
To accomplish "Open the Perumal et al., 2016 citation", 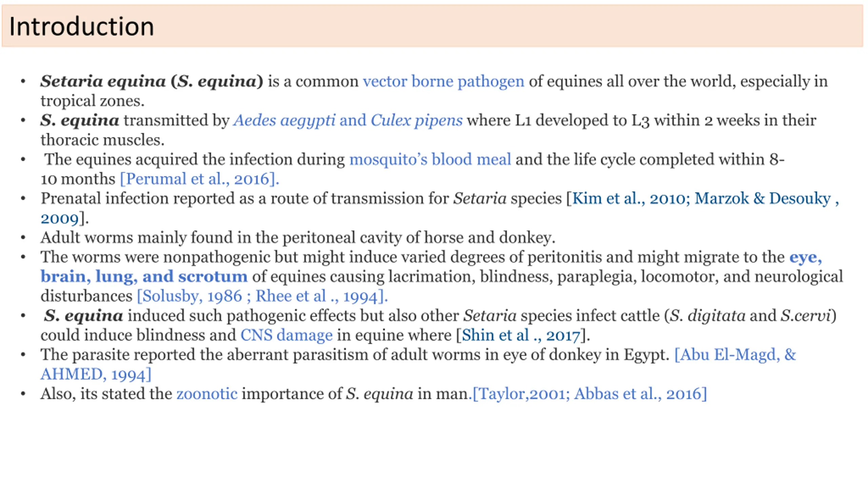I will [x=200, y=179].
